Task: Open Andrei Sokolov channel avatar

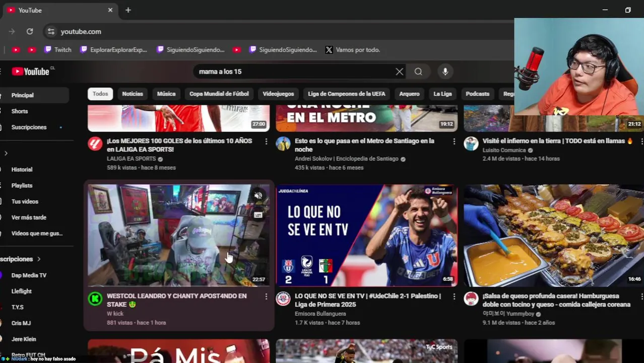Action: 283,144
